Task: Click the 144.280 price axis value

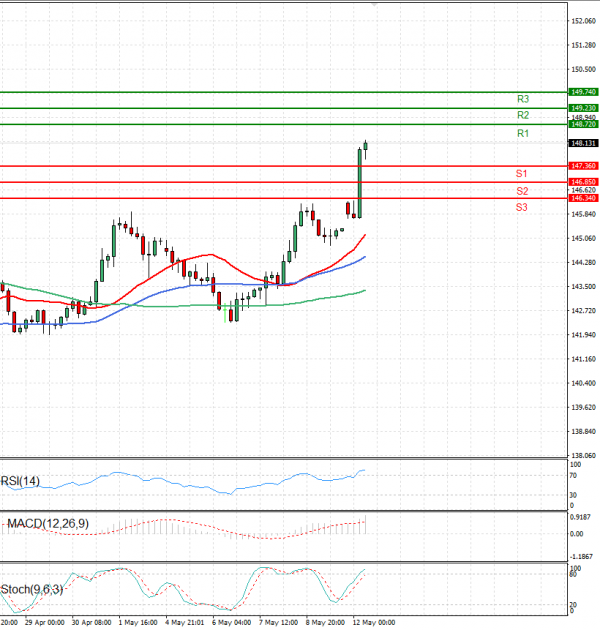Action: click(584, 262)
